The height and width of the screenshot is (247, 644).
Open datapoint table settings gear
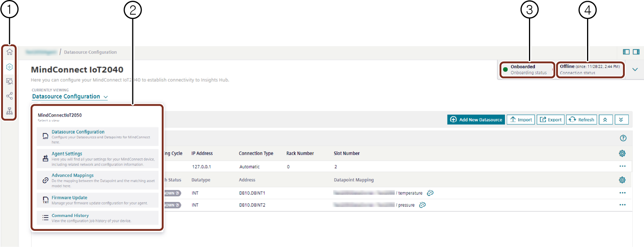[x=622, y=180]
